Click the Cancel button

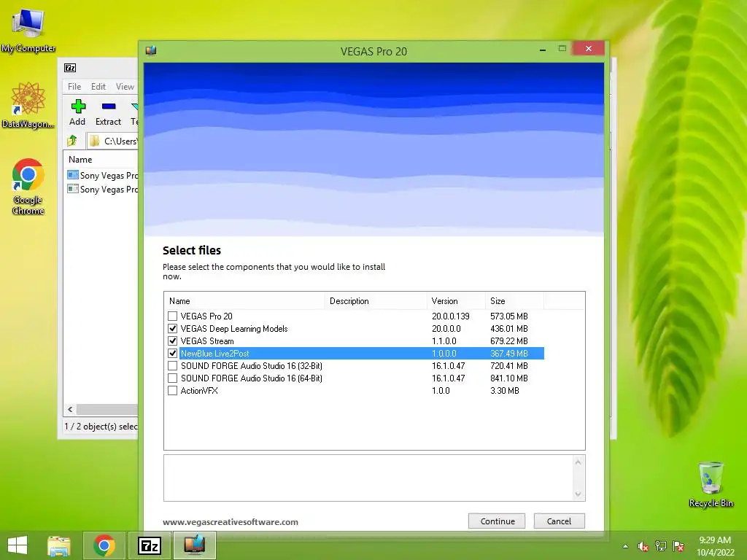(559, 521)
